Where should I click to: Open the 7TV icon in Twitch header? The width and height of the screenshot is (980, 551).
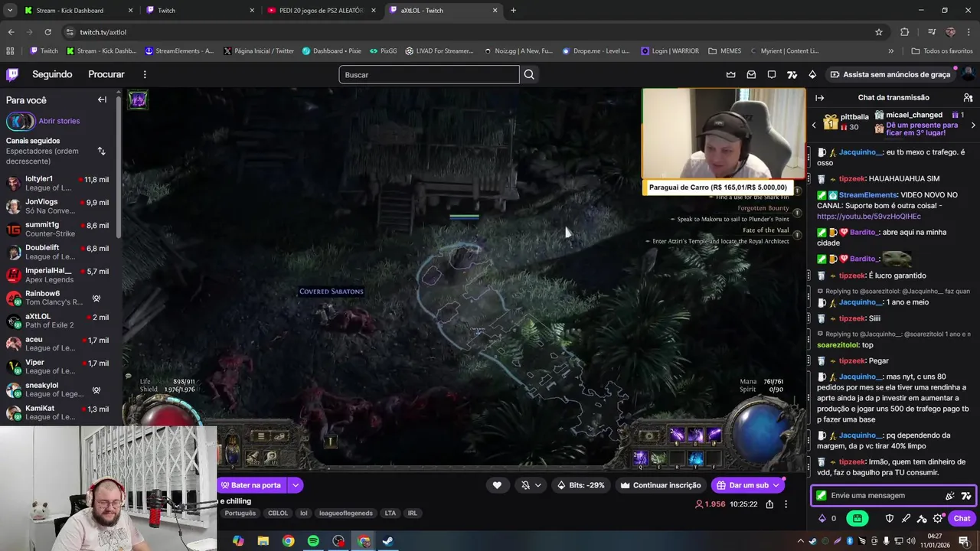(792, 74)
